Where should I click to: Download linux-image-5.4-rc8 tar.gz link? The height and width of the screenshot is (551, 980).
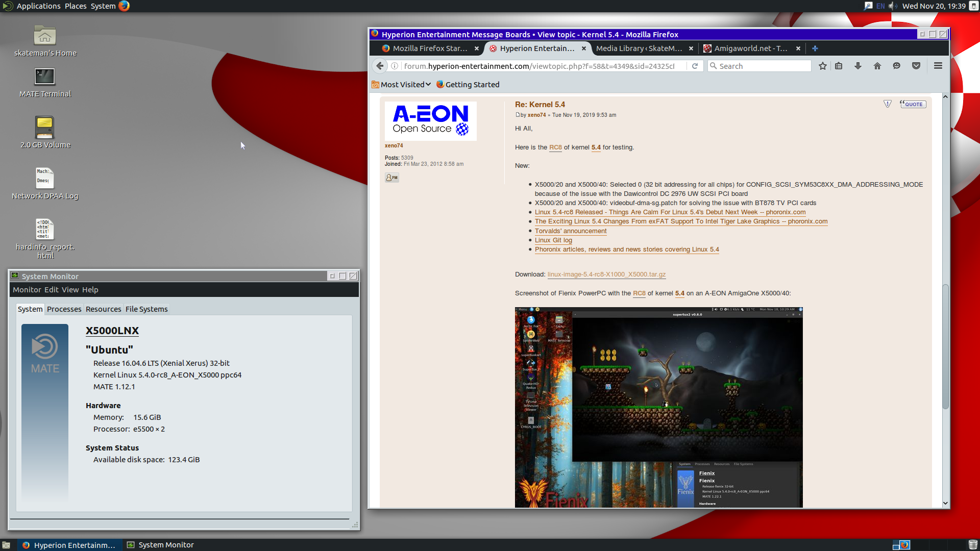coord(606,274)
